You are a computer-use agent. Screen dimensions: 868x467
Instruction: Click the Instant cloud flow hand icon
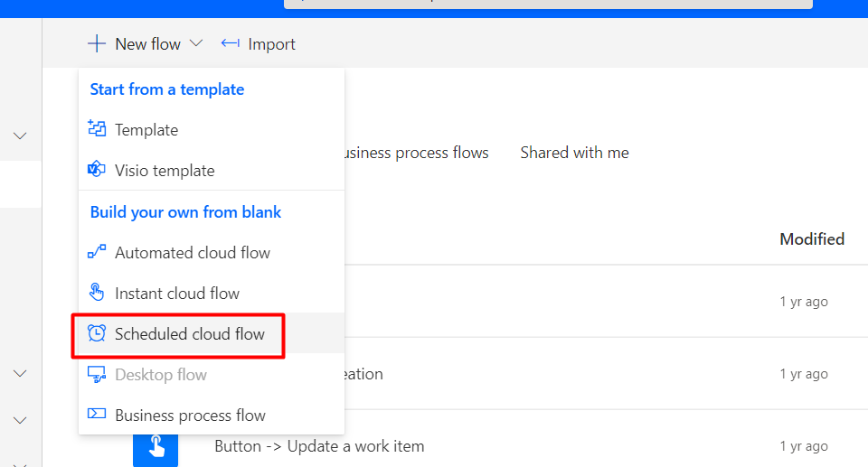pyautogui.click(x=97, y=292)
